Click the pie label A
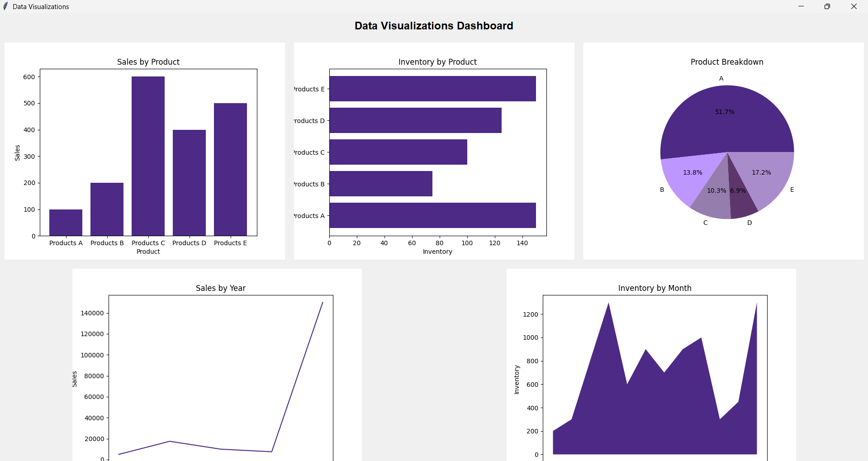The height and width of the screenshot is (461, 868). (721, 78)
